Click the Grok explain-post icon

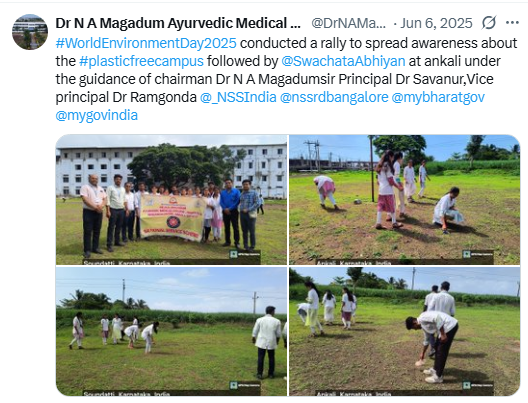[489, 23]
